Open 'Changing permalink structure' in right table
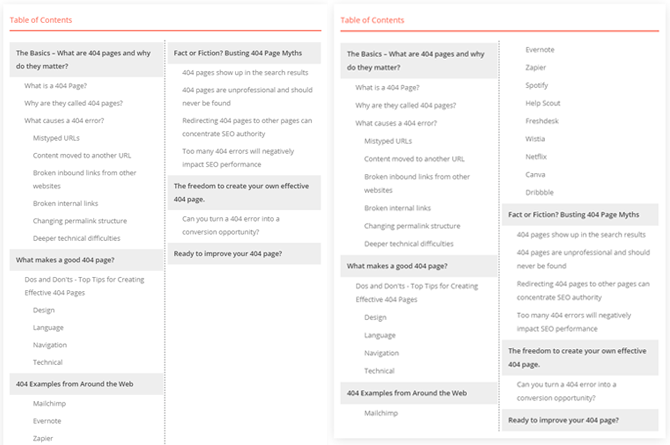 coord(412,226)
